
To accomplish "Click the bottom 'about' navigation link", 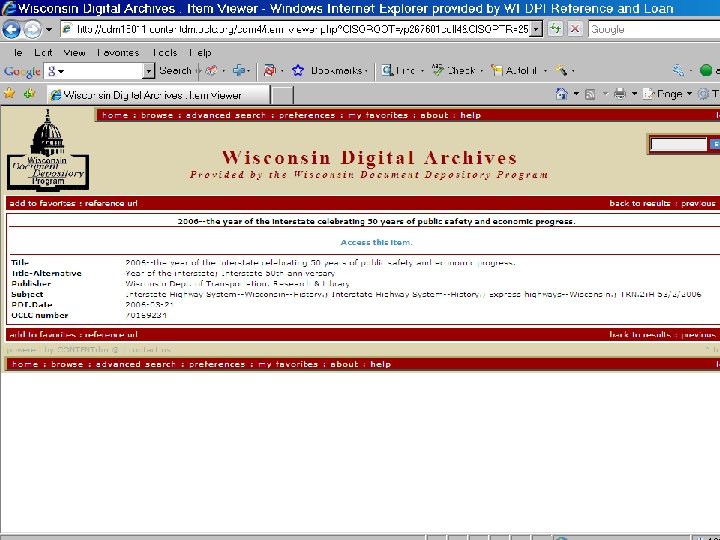I will click(x=344, y=364).
